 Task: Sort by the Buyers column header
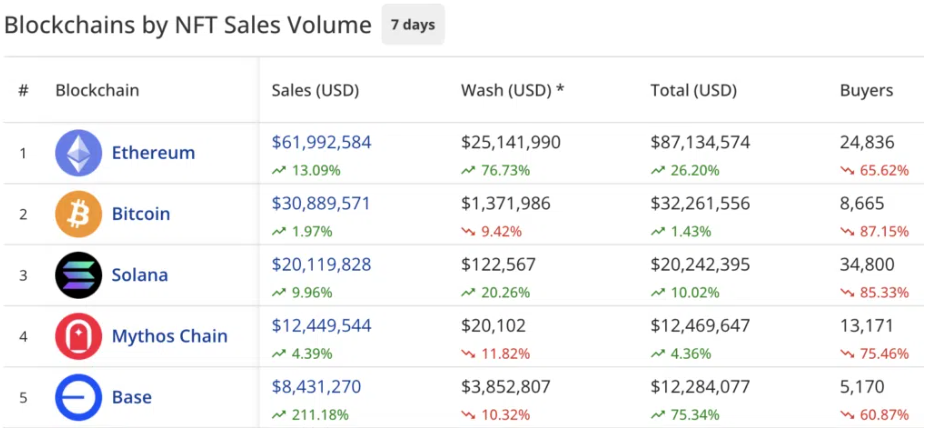[866, 90]
